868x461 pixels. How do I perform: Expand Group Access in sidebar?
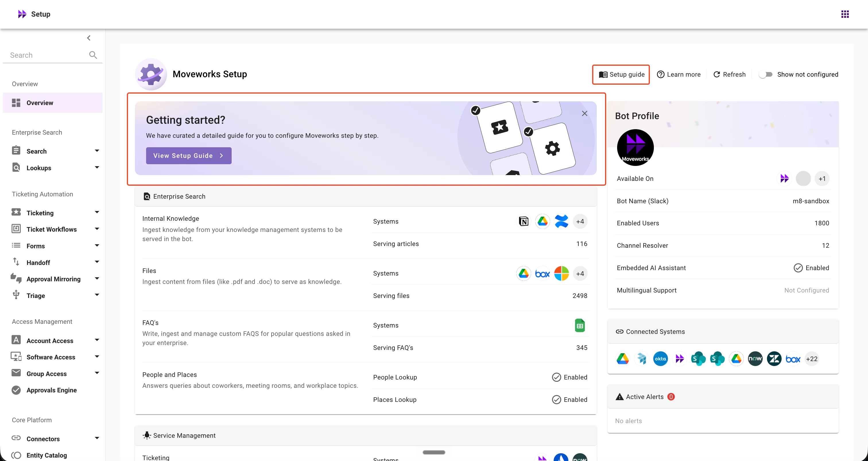(x=97, y=373)
